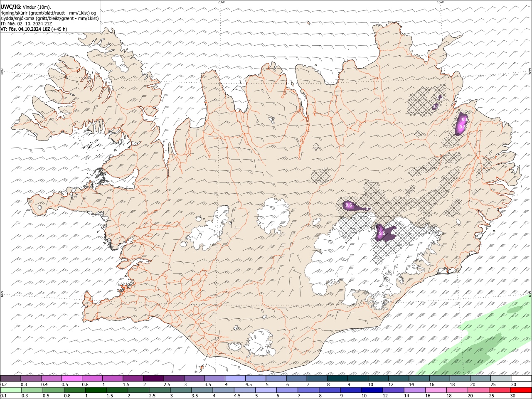Select the 1.5 swatch in upper legend row
Image resolution: width=532 pixels, height=399 pixels.
133,378
